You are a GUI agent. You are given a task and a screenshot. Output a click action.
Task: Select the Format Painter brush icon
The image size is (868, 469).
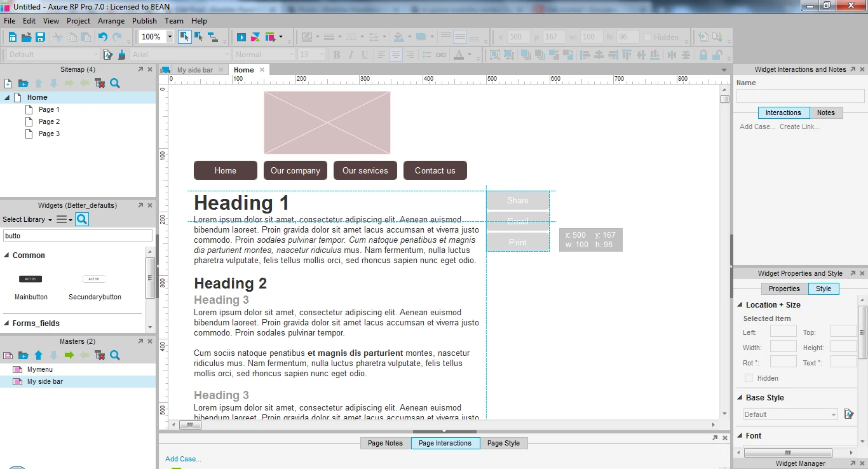point(122,55)
